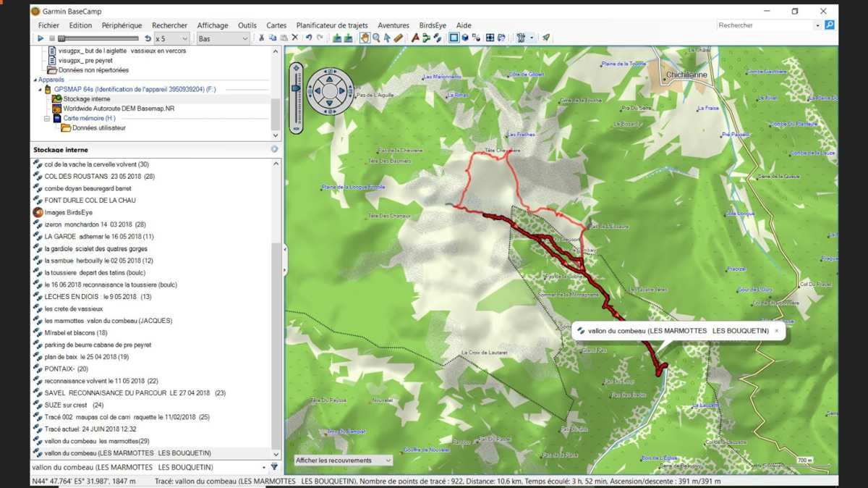Image resolution: width=868 pixels, height=488 pixels.
Task: Open the Bas detail level dropdown
Action: click(224, 38)
